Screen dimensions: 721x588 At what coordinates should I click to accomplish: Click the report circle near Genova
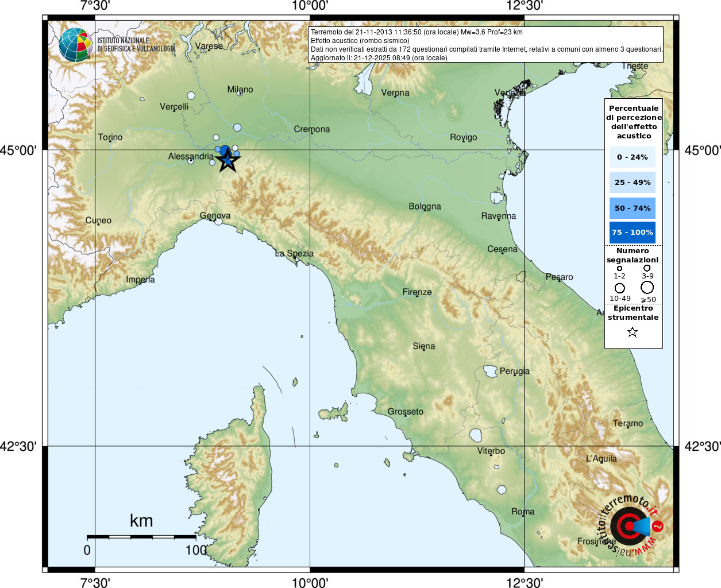tap(218, 221)
